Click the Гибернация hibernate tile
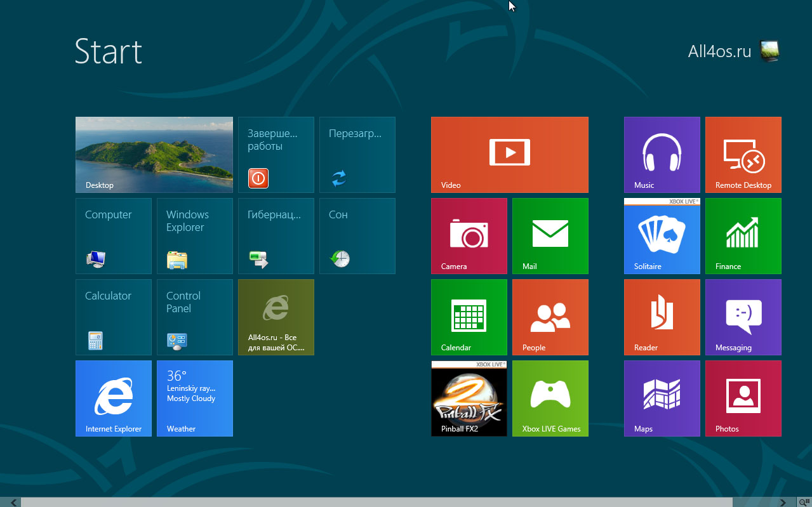Screen dimensions: 812x507 coord(276,236)
